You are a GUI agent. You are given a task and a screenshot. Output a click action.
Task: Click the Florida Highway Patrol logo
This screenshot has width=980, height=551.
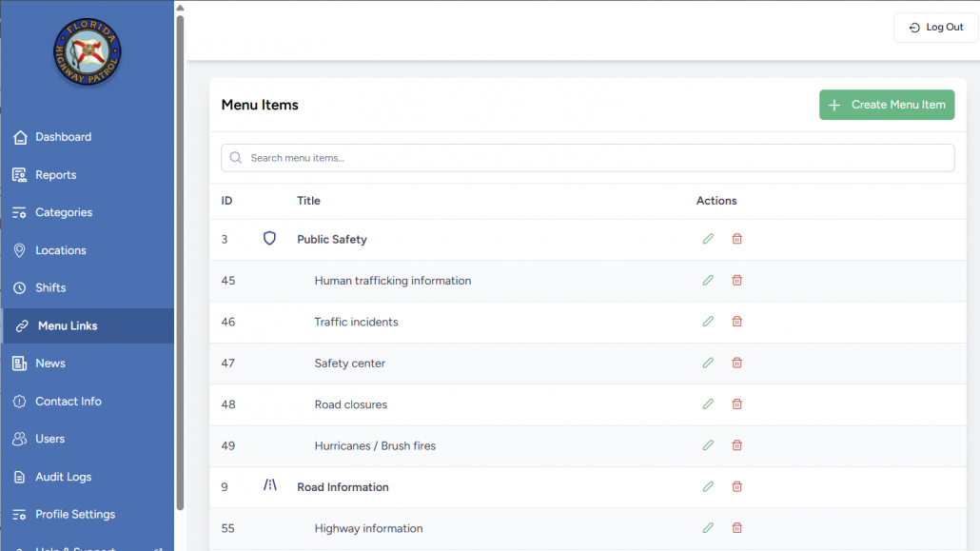click(88, 53)
